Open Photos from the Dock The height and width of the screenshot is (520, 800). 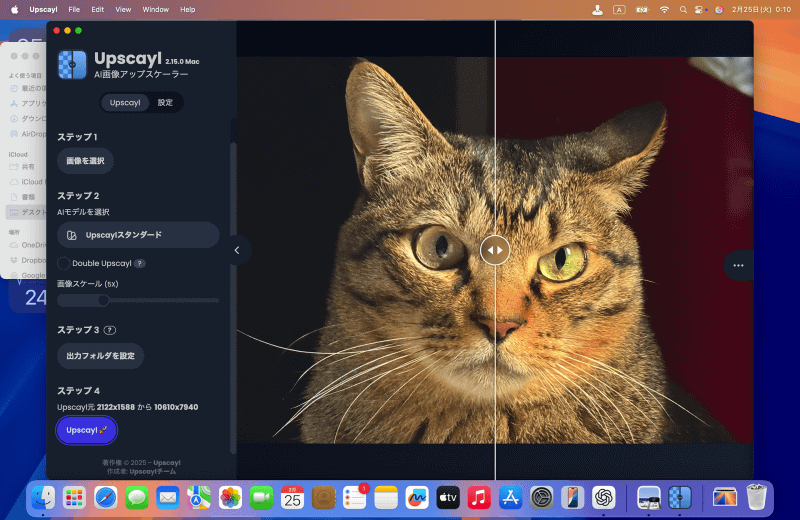point(230,498)
